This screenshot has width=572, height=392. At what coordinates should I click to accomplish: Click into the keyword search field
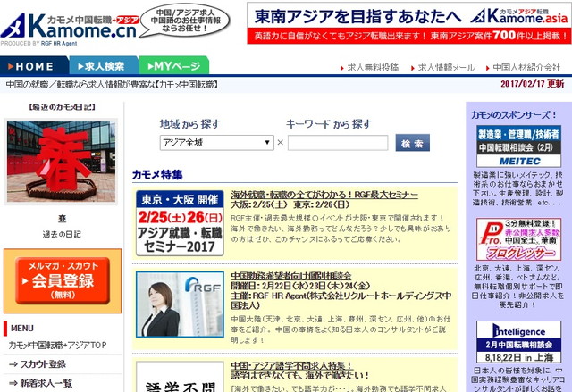coord(337,143)
